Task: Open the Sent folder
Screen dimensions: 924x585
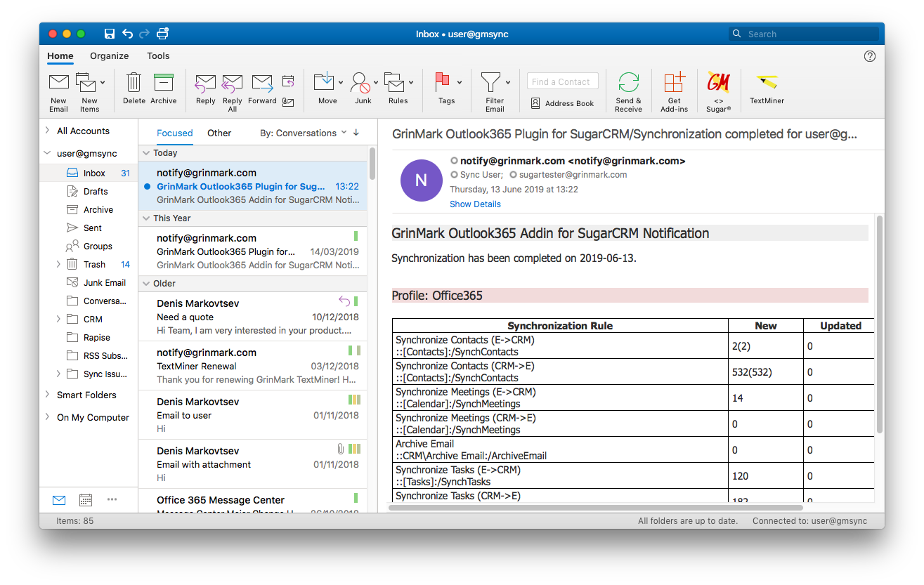Action: [x=89, y=228]
